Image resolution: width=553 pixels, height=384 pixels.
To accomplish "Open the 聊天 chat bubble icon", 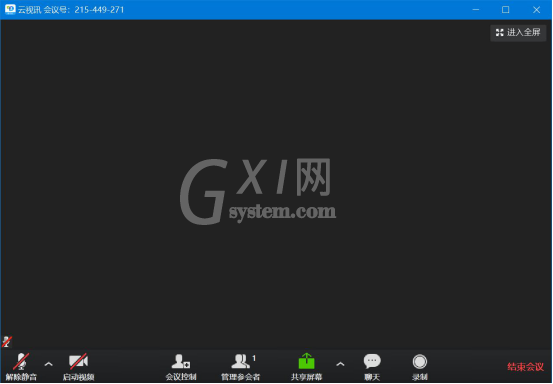I will point(372,361).
